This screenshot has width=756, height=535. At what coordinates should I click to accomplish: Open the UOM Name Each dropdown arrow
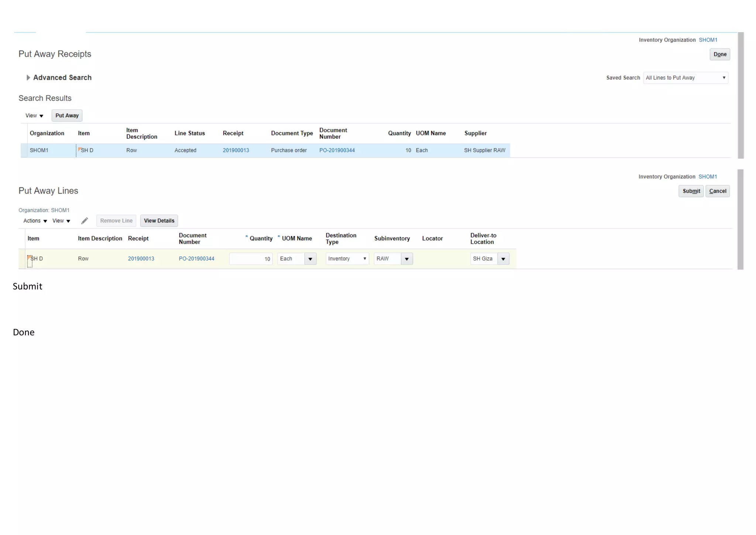[x=310, y=259]
